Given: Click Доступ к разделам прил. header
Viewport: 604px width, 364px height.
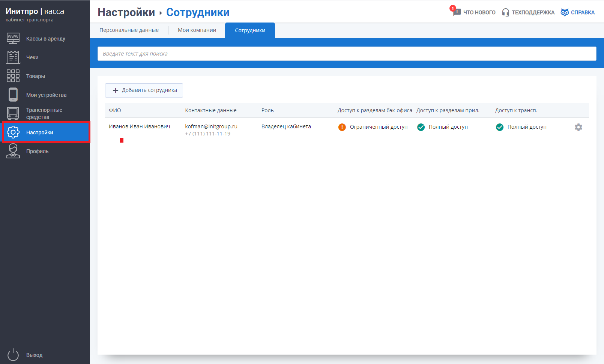Looking at the screenshot, I should click(x=448, y=110).
